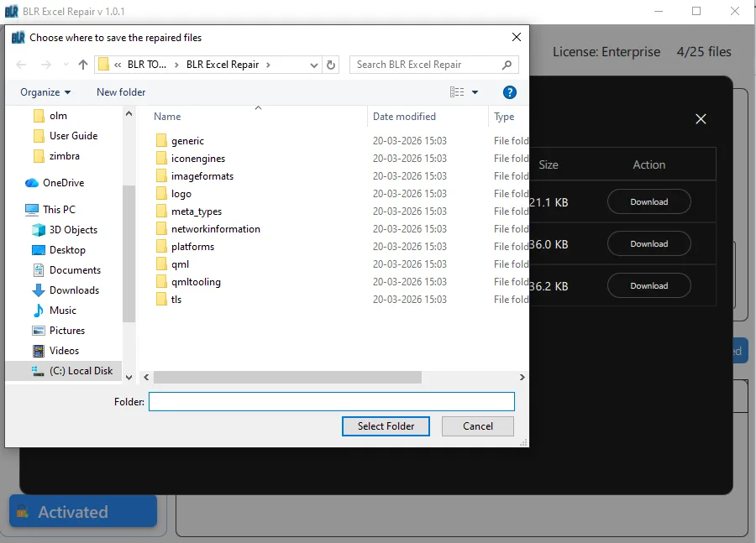Image resolution: width=756 pixels, height=543 pixels.
Task: Open the 3D Objects folder icon
Action: [x=39, y=230]
